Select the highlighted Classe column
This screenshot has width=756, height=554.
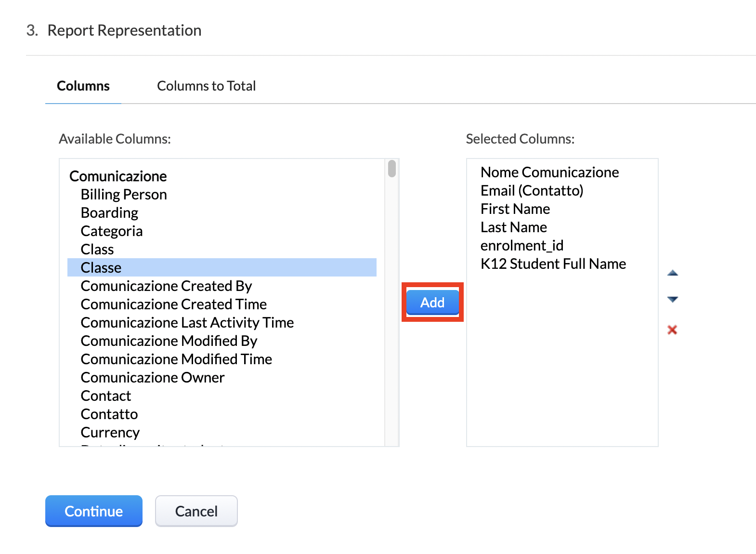click(101, 267)
